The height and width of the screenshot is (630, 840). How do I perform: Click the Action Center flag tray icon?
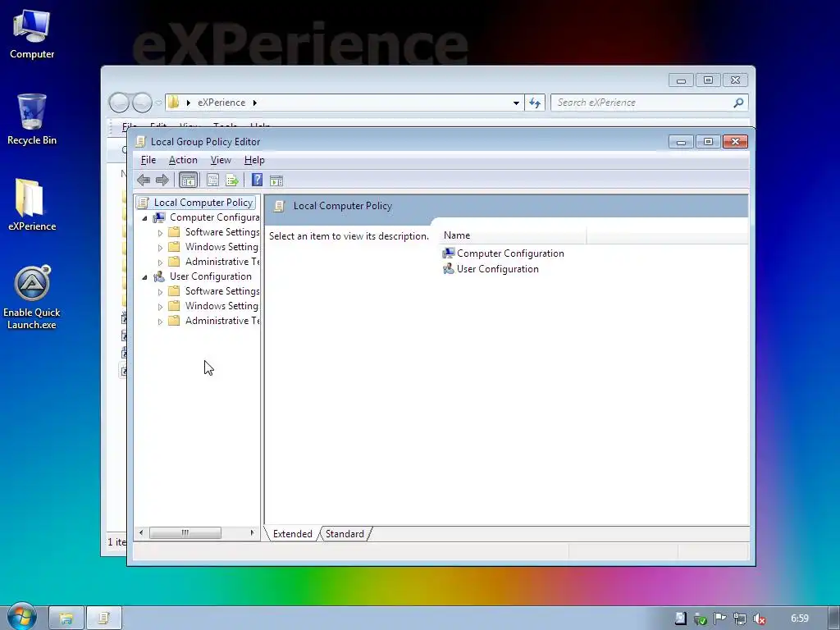click(719, 619)
